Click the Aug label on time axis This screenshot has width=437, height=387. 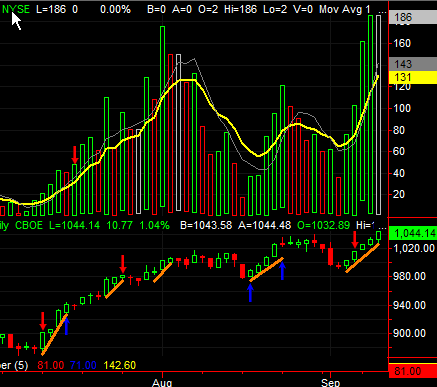click(162, 382)
